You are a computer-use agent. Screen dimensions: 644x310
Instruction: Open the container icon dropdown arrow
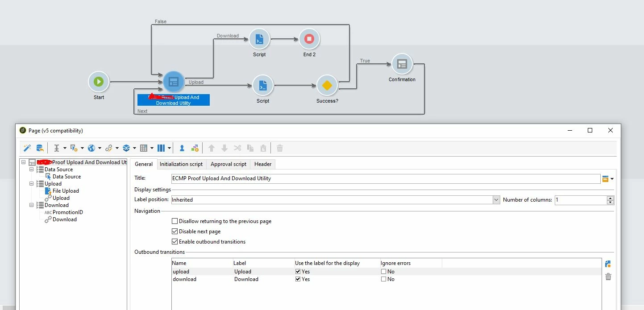tap(134, 149)
